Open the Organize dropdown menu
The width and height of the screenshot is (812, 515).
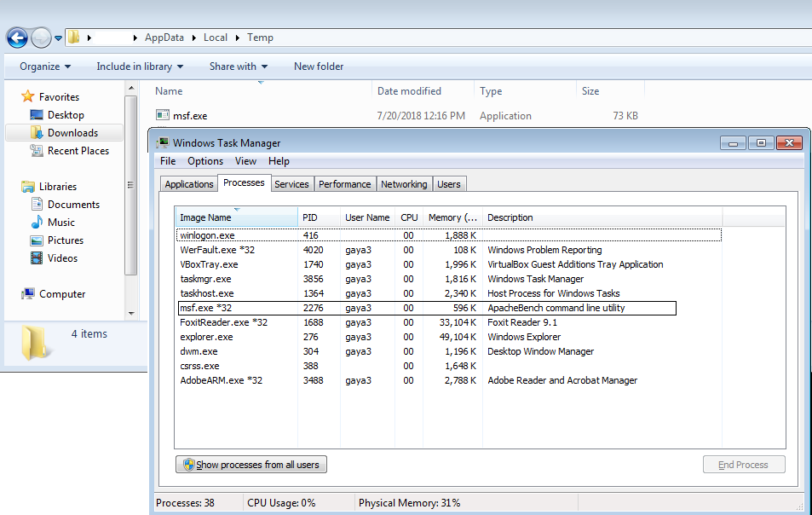click(x=45, y=67)
